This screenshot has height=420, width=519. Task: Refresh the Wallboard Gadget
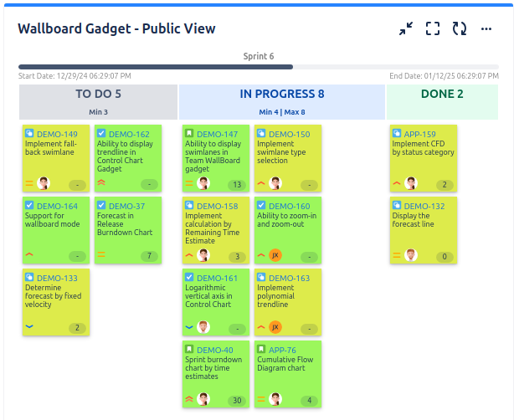tap(460, 28)
